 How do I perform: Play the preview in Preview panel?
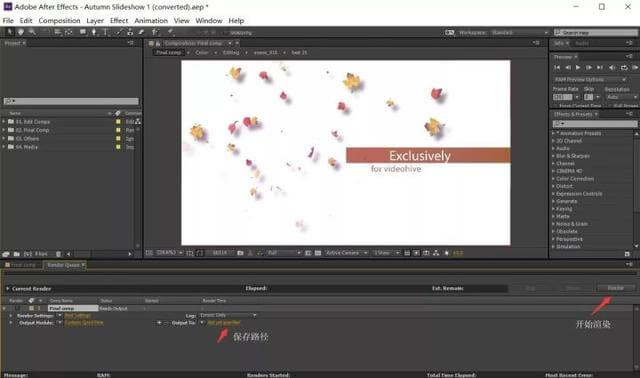click(578, 68)
